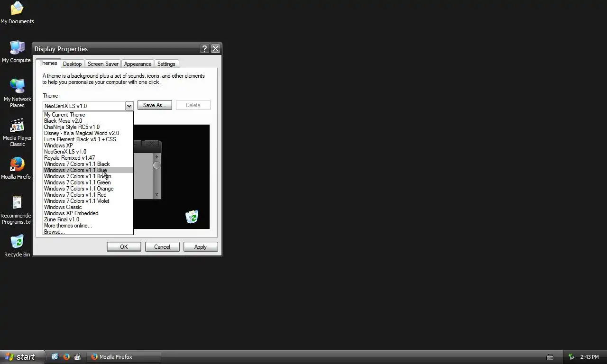Choose Windows 7 Colors v1.1 Brown
The height and width of the screenshot is (364, 607).
tap(88, 176)
